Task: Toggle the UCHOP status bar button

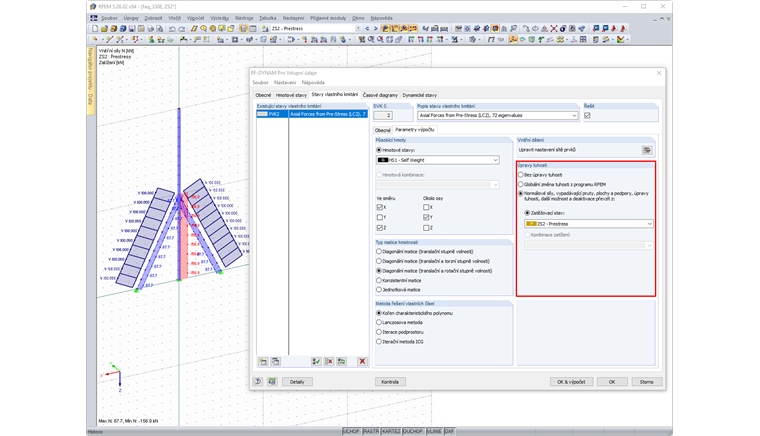Action: 351,431
